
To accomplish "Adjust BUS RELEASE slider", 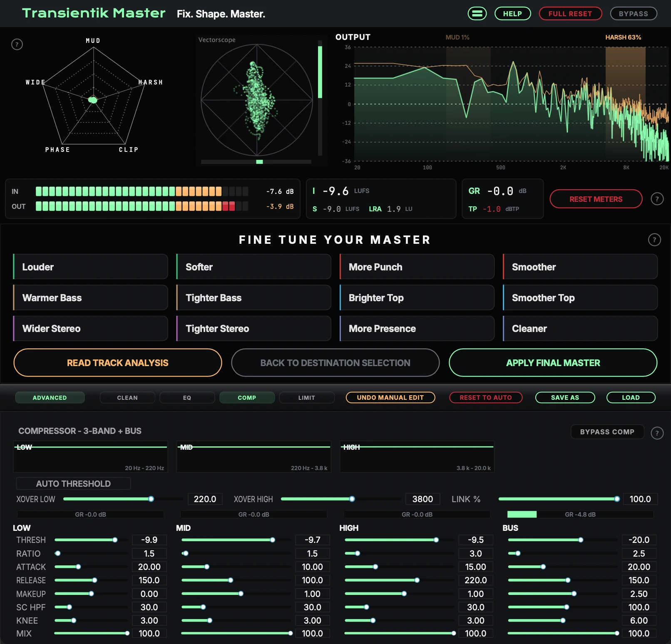I will tap(562, 580).
